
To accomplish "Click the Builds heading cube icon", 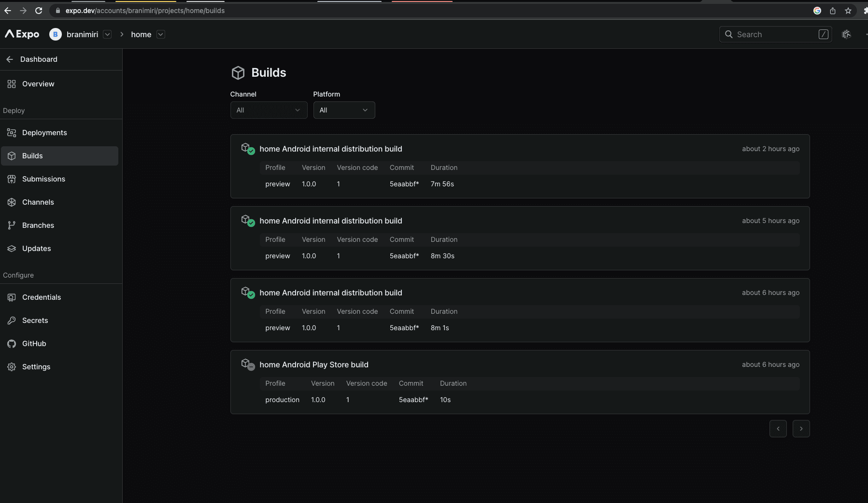I will pos(238,72).
